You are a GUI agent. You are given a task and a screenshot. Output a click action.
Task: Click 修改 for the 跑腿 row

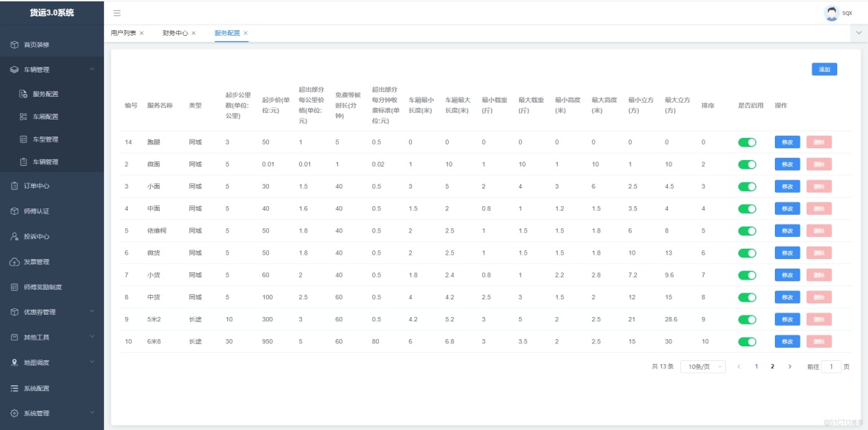[787, 142]
